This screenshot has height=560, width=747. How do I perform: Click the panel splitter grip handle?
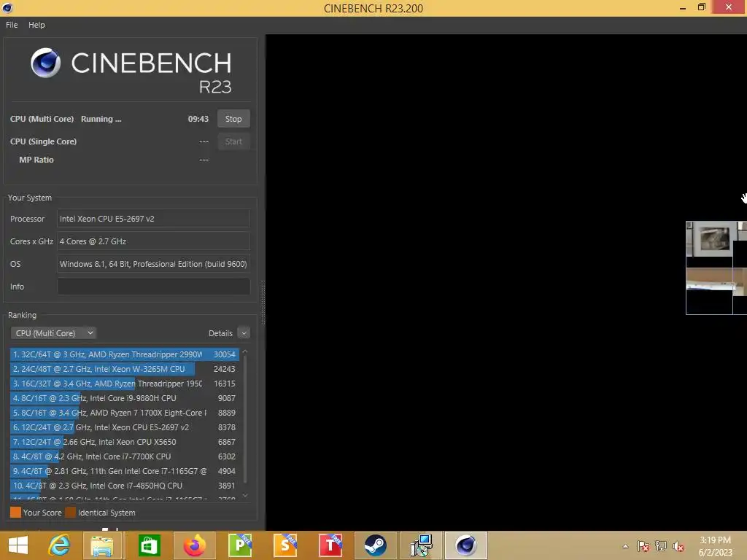coord(263,303)
